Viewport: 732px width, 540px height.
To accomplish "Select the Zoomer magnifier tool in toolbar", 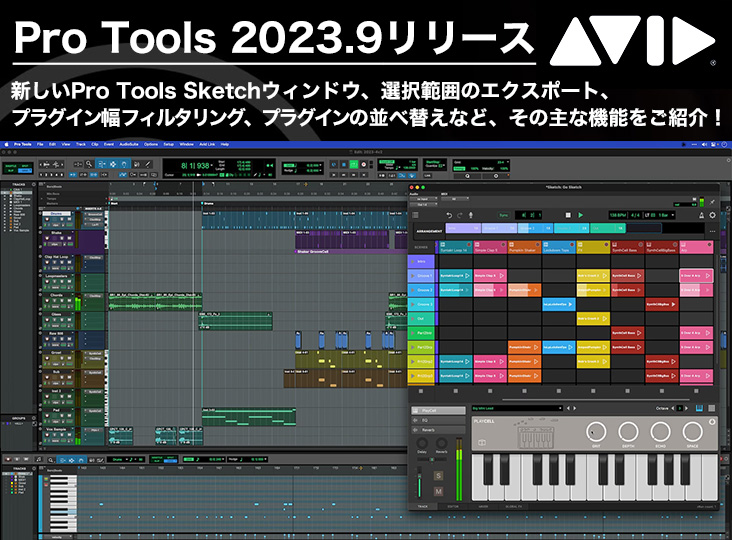I will 89,164.
